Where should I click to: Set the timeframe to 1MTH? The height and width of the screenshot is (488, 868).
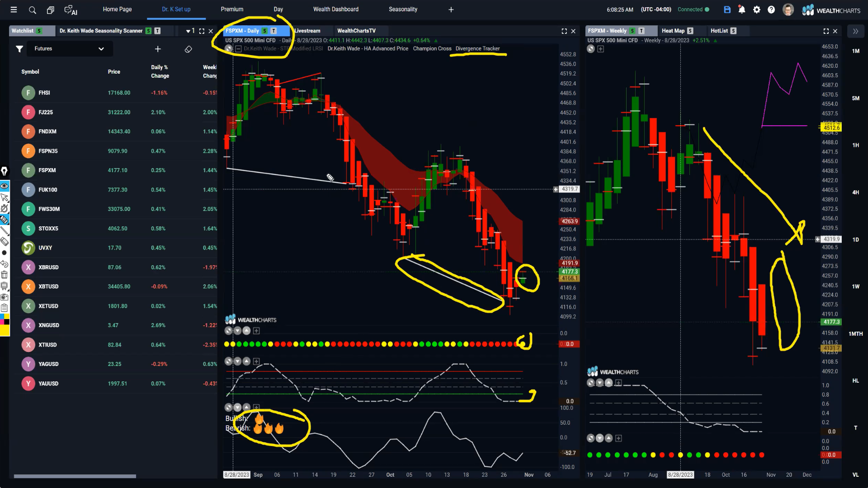855,334
